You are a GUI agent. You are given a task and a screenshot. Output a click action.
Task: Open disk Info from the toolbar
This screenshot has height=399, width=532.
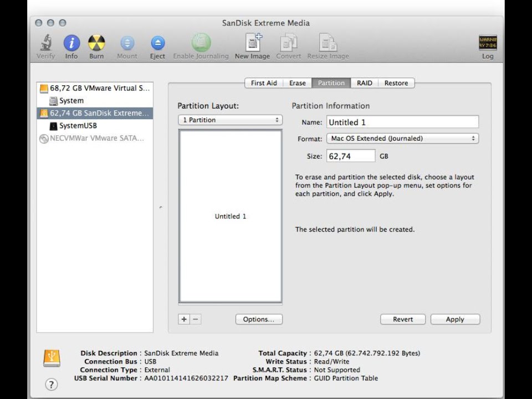(x=71, y=43)
